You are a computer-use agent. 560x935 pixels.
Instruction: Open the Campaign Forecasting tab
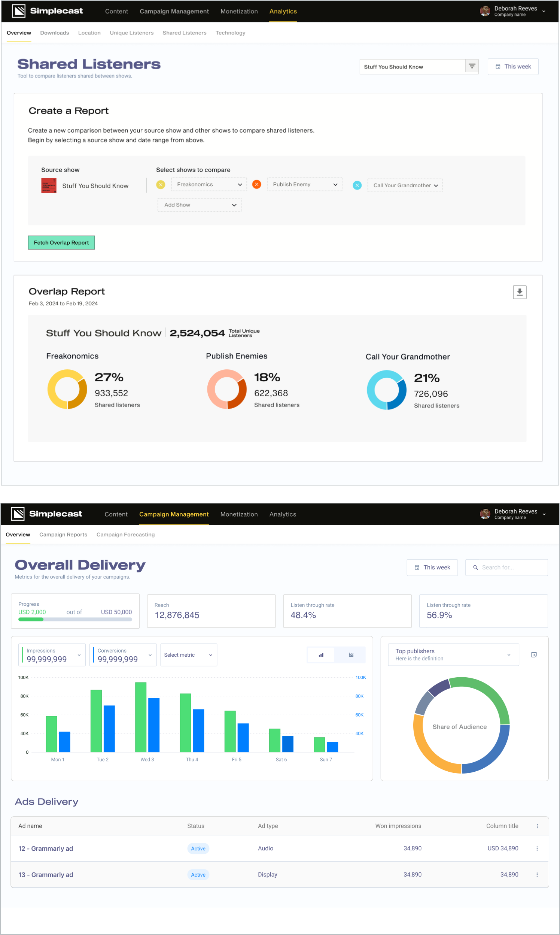click(x=126, y=534)
